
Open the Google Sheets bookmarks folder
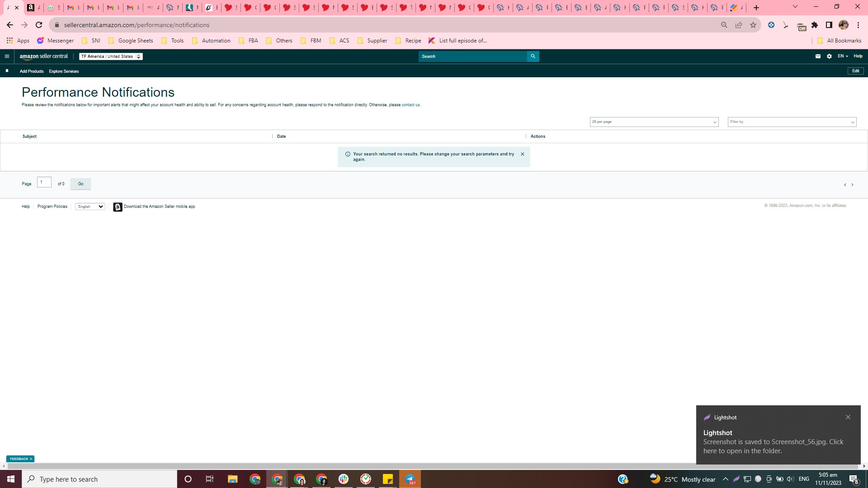point(131,41)
